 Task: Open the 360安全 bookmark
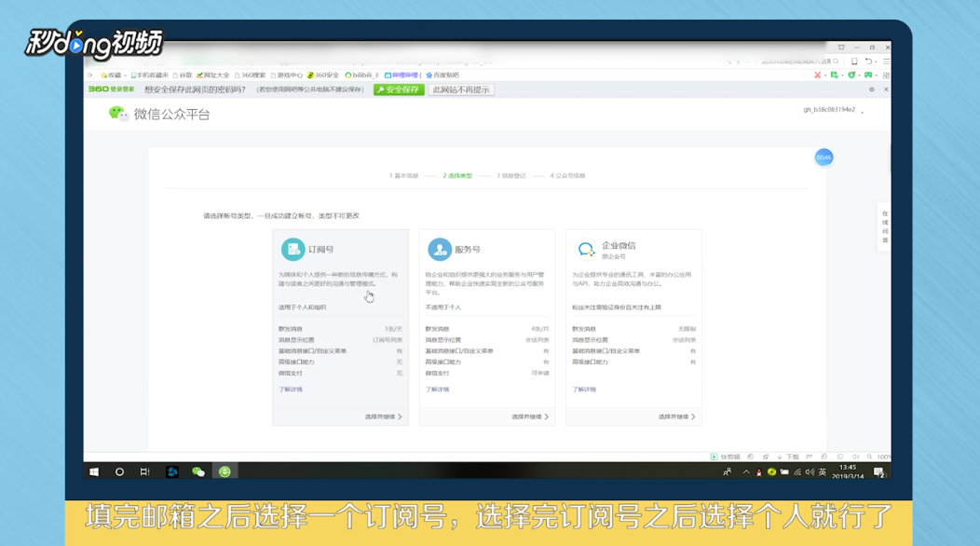coord(323,75)
